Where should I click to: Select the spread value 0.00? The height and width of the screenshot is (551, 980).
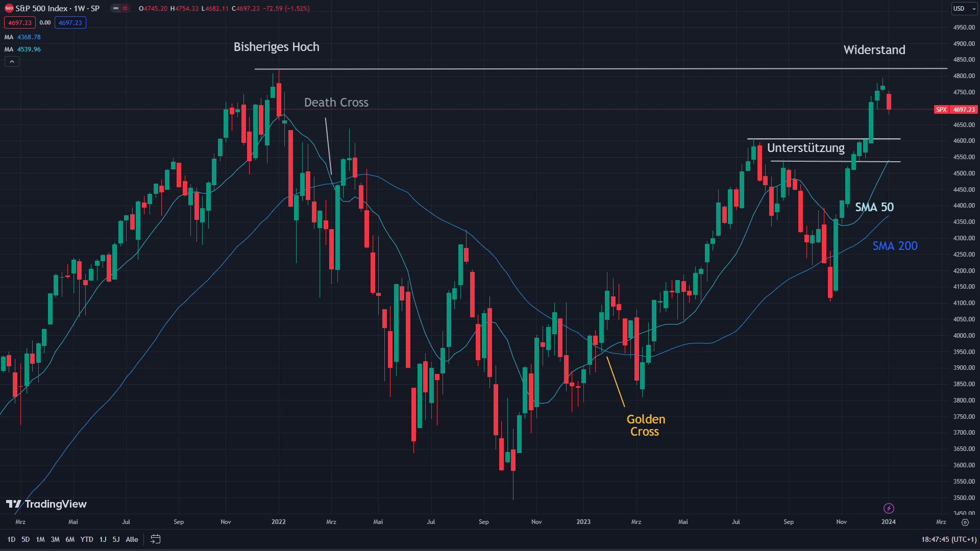point(45,23)
